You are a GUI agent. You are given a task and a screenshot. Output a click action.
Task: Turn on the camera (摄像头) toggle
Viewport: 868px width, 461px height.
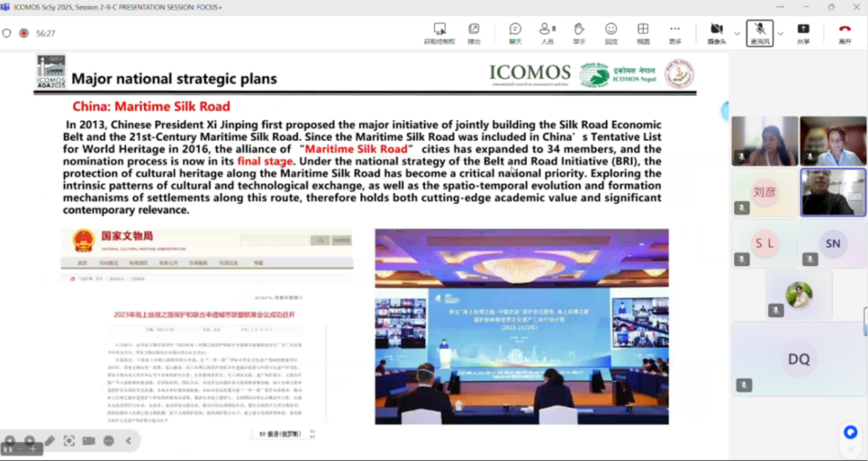[x=716, y=33]
